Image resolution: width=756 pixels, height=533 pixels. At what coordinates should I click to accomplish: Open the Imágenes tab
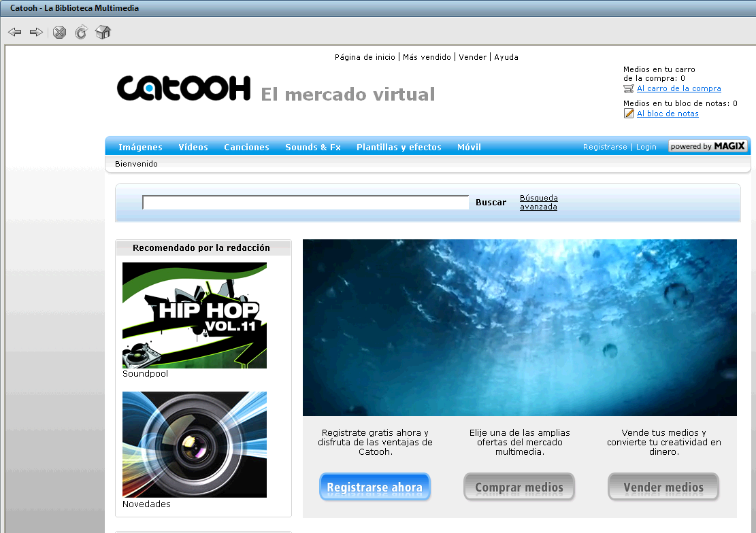point(140,147)
